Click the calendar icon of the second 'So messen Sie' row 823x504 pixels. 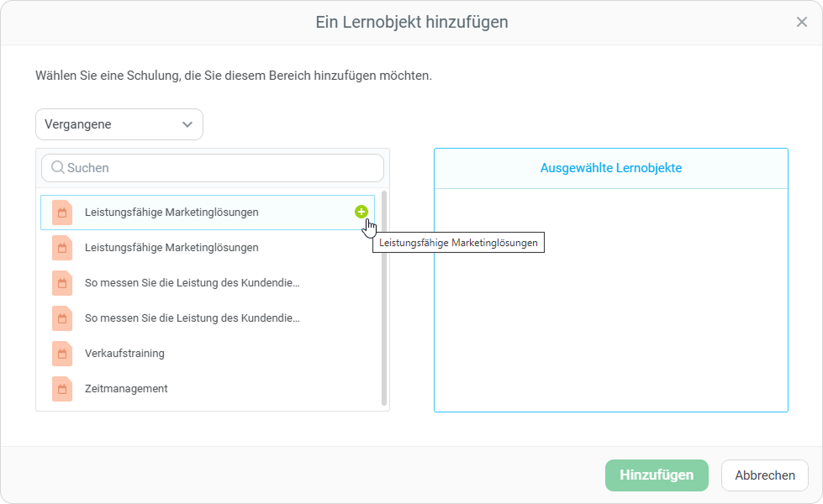click(x=62, y=318)
